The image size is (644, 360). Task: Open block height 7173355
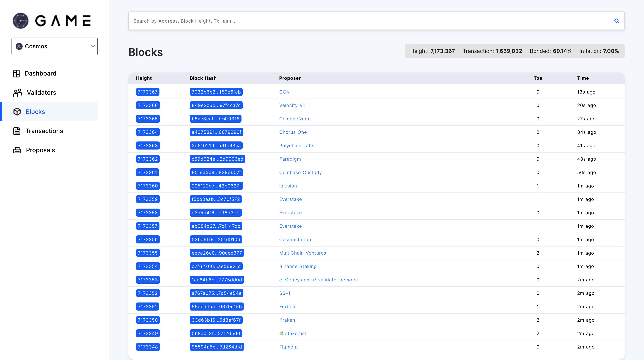pyautogui.click(x=148, y=253)
